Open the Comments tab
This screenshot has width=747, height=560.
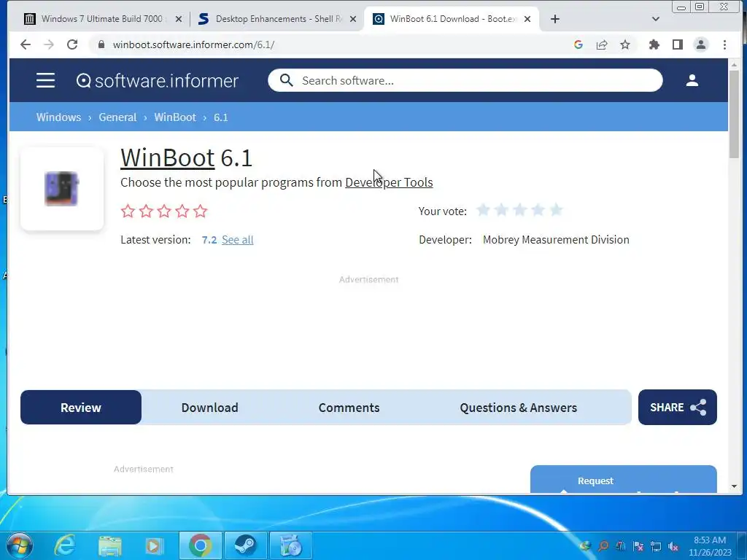click(349, 407)
